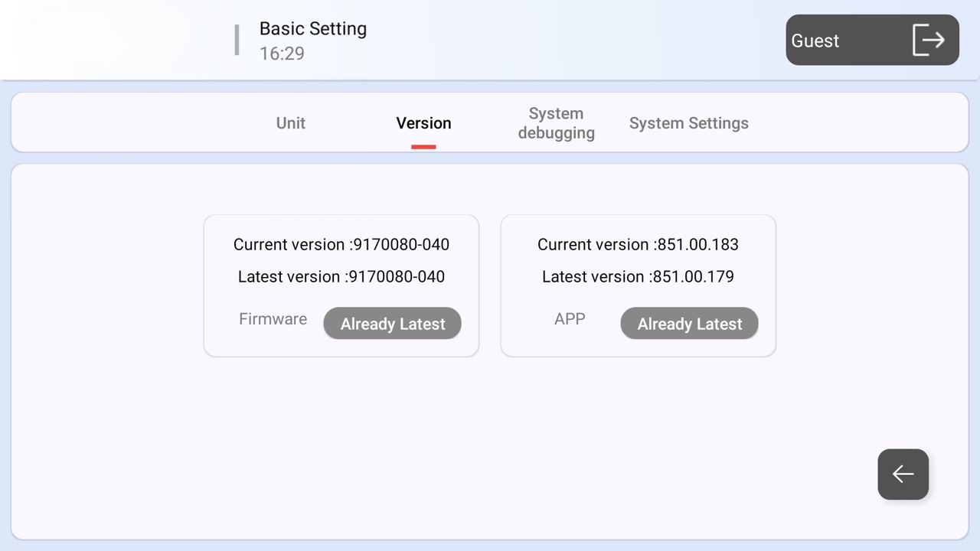Click the APP label
The width and height of the screenshot is (980, 551).
tap(570, 319)
